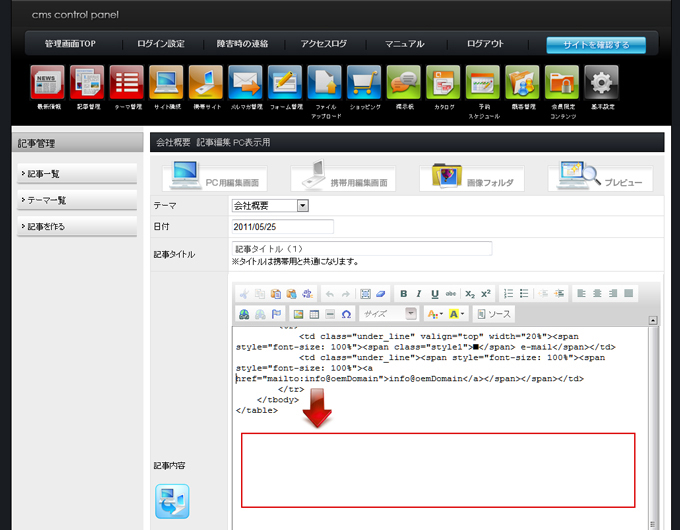Go to 記事を作る in sidebar
This screenshot has height=530, width=680.
[x=77, y=227]
